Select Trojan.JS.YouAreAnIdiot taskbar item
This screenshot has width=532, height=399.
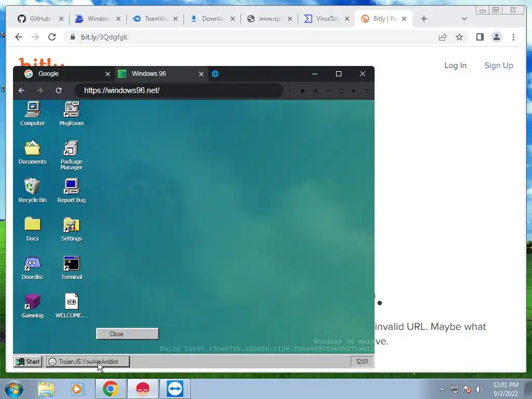click(88, 362)
